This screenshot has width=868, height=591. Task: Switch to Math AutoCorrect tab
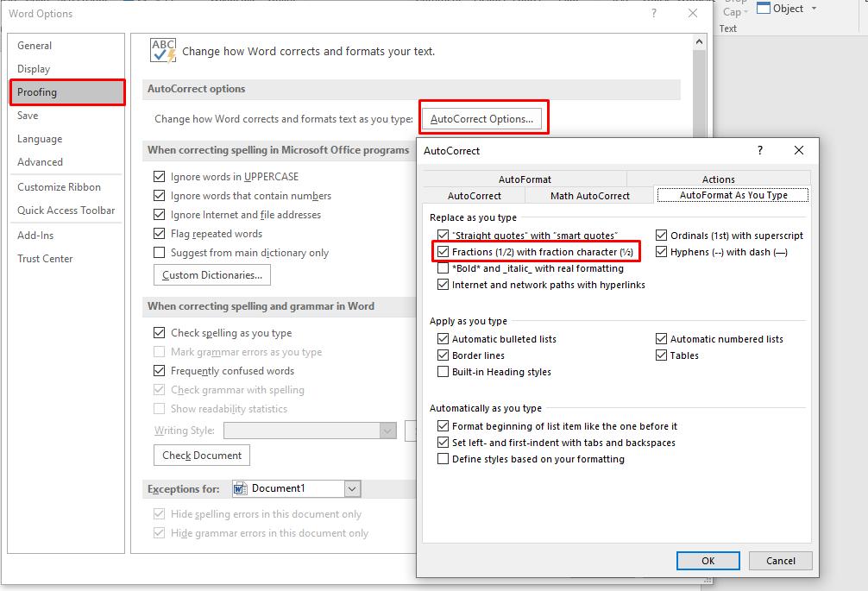tap(590, 195)
